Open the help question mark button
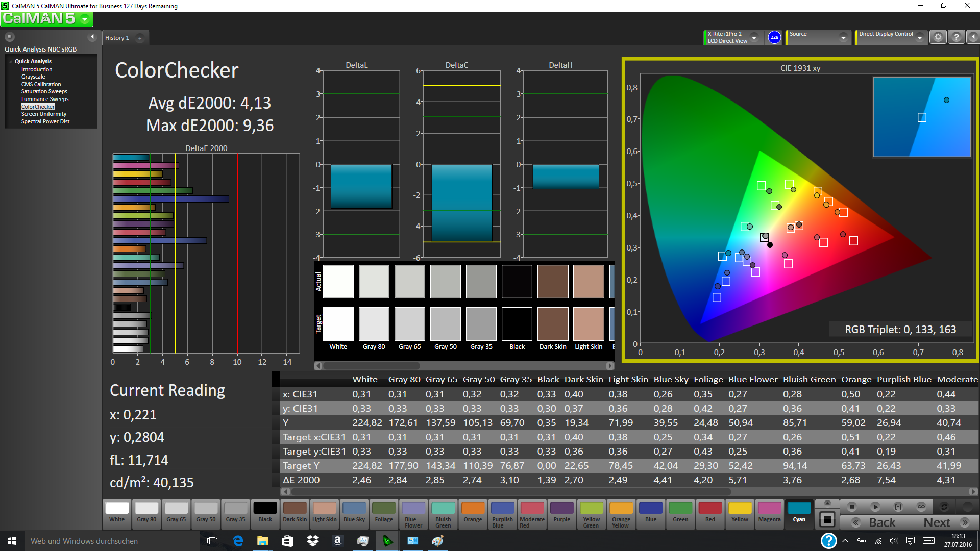The image size is (980, 551). [x=956, y=37]
